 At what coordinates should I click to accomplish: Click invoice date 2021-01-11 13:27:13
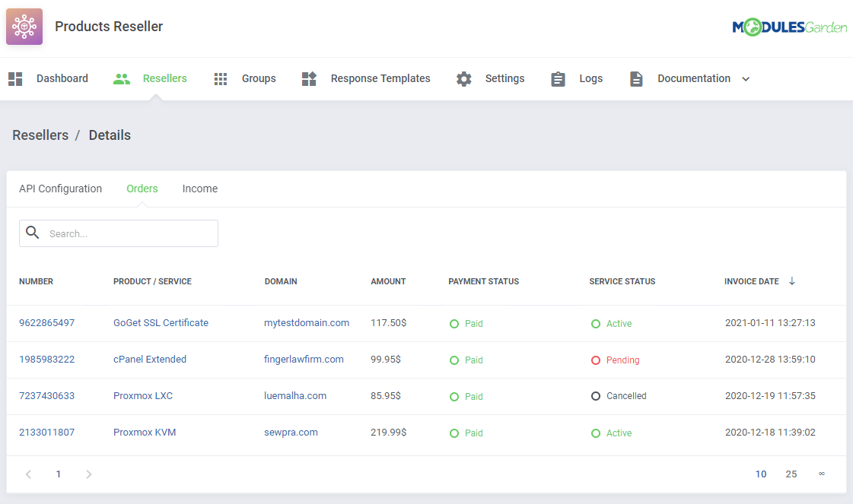click(x=770, y=323)
